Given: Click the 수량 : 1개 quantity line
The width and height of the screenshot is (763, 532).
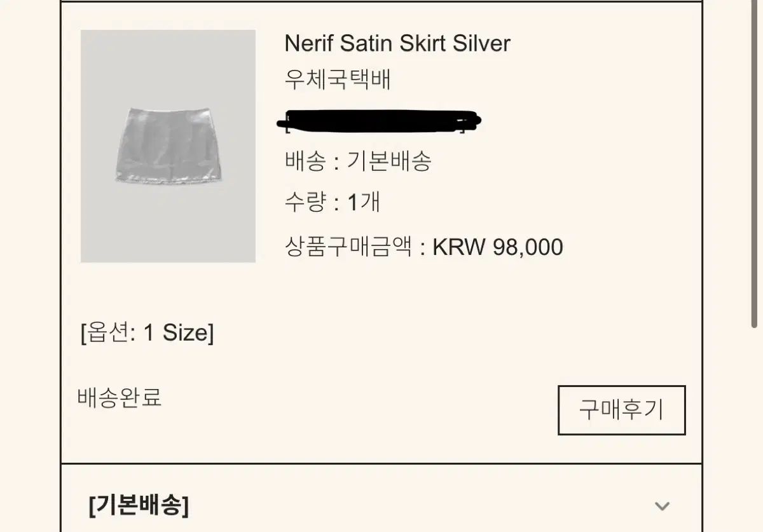Looking at the screenshot, I should (333, 203).
